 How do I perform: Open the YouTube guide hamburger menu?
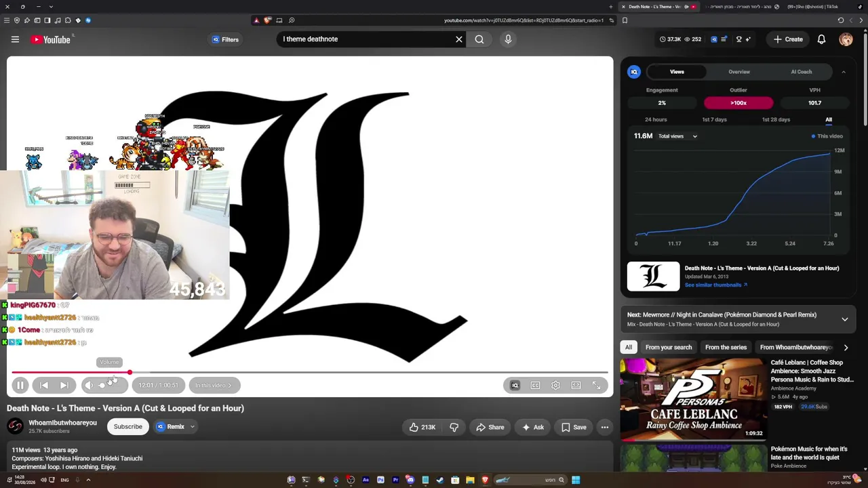click(15, 39)
